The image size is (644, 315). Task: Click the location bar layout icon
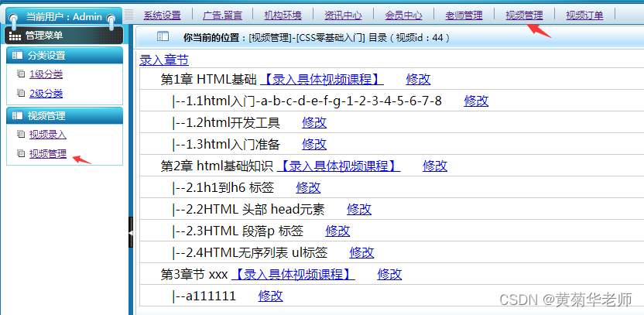[x=163, y=36]
